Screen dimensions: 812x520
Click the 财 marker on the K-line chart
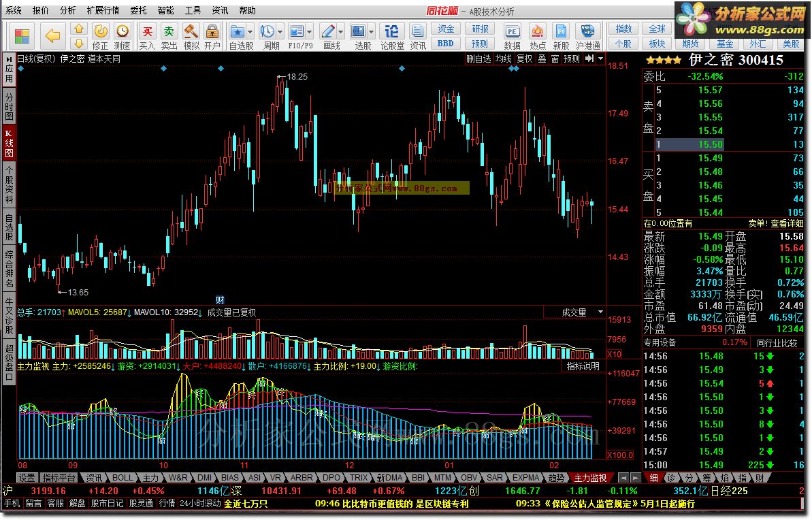point(220,300)
